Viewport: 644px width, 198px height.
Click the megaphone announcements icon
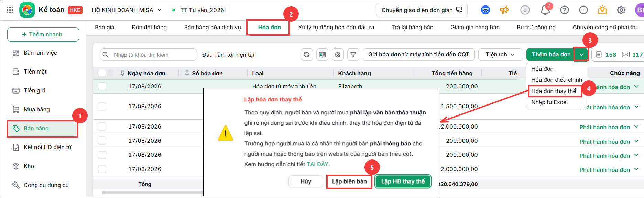(x=504, y=10)
